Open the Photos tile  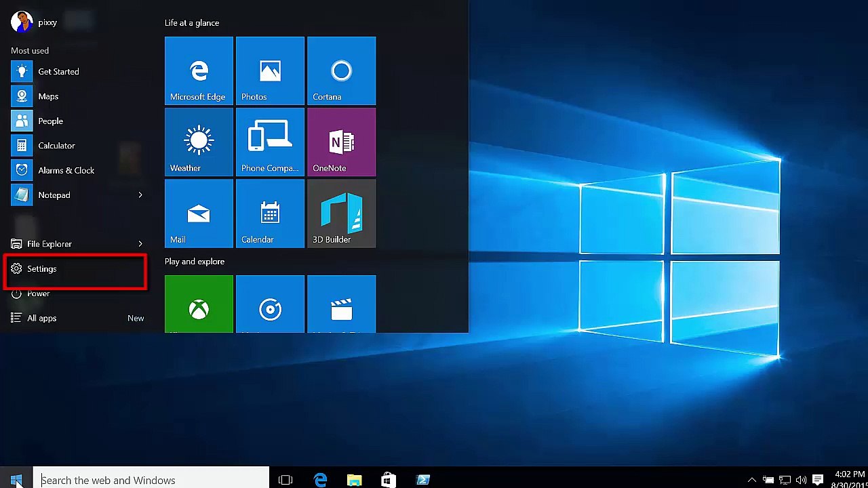coord(270,71)
